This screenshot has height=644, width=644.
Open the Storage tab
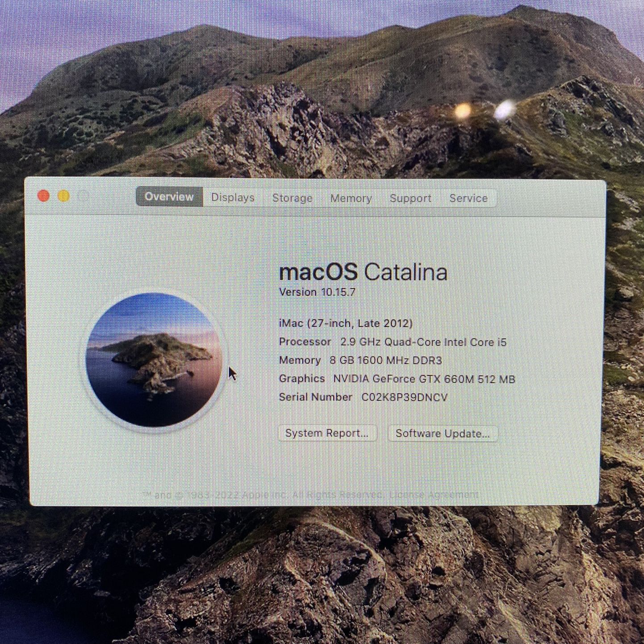[x=293, y=198]
